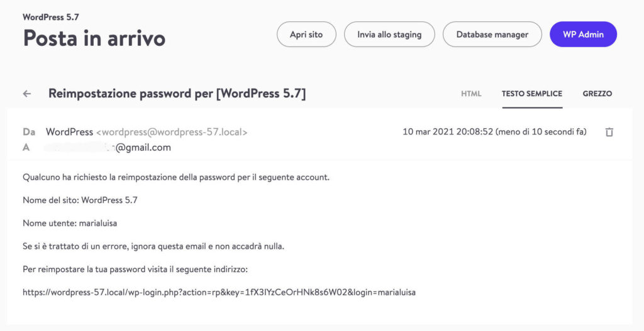Click the 10 mar 2021 timestamp

click(x=494, y=132)
